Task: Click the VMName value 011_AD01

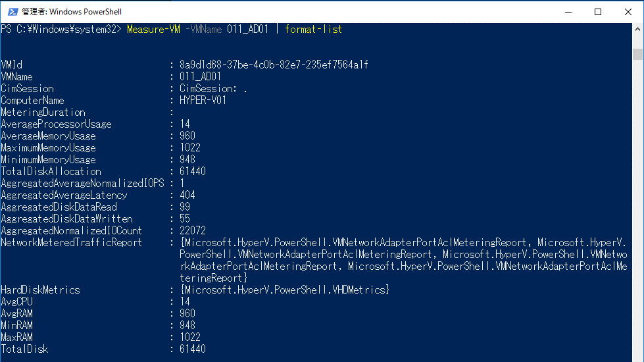Action: click(200, 77)
